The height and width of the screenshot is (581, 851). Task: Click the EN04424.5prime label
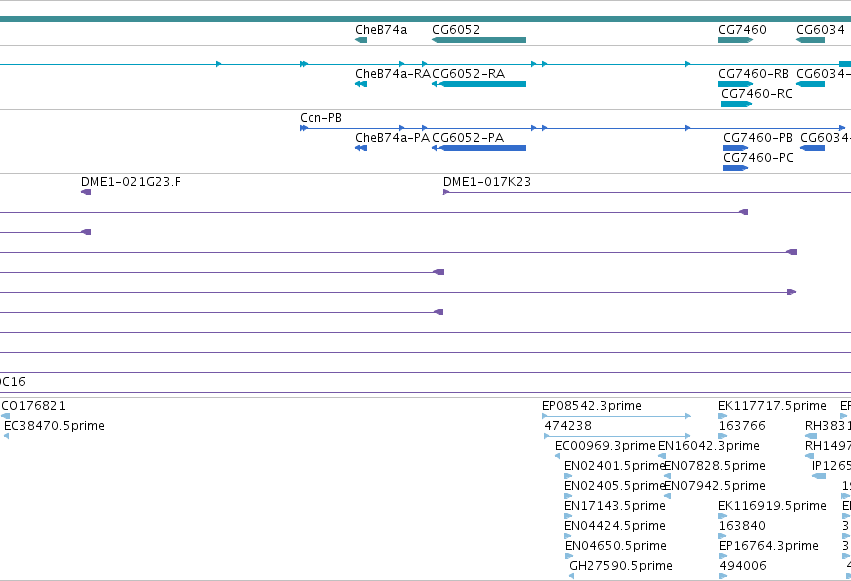click(614, 526)
